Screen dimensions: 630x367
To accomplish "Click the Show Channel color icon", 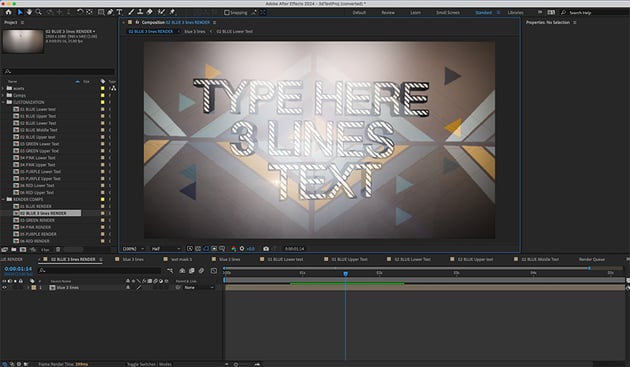I will tap(234, 249).
